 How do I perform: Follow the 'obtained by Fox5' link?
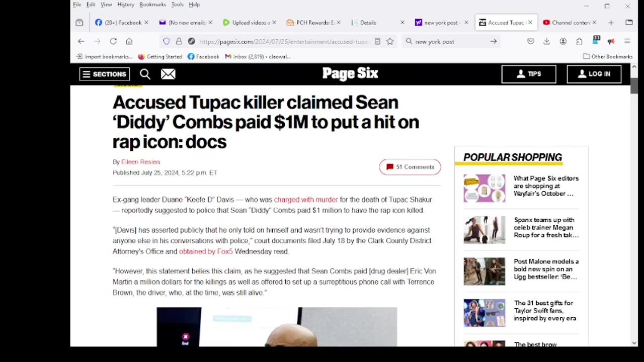click(x=206, y=251)
